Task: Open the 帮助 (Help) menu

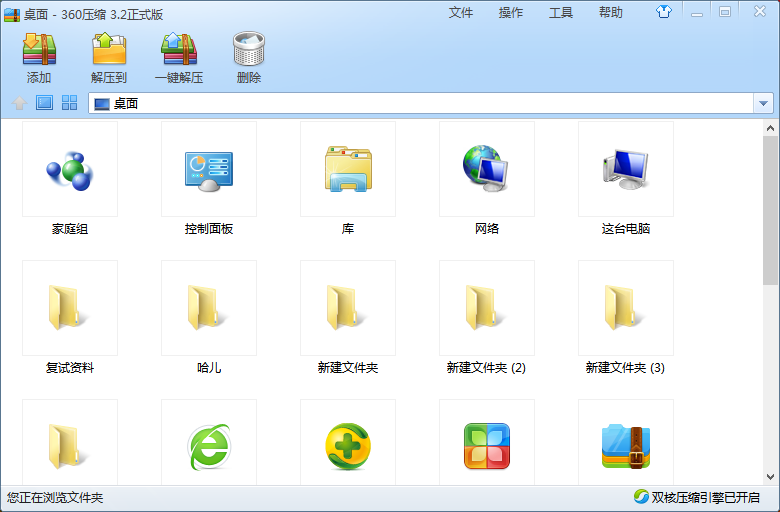Action: (611, 12)
